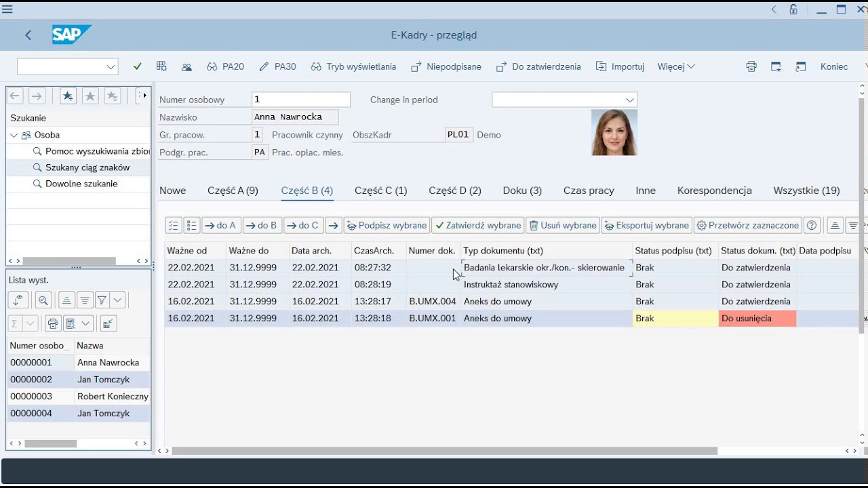Open the Wszystkie (19) tab
The image size is (868, 488).
point(807,190)
